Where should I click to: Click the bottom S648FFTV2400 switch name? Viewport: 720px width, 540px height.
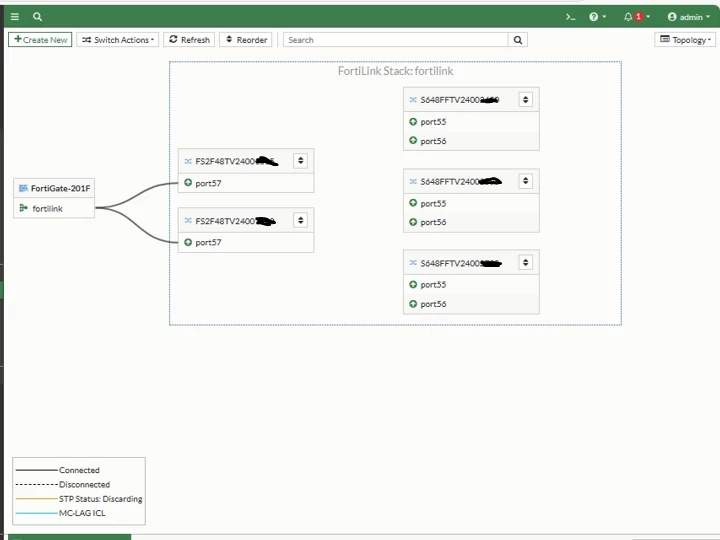461,263
